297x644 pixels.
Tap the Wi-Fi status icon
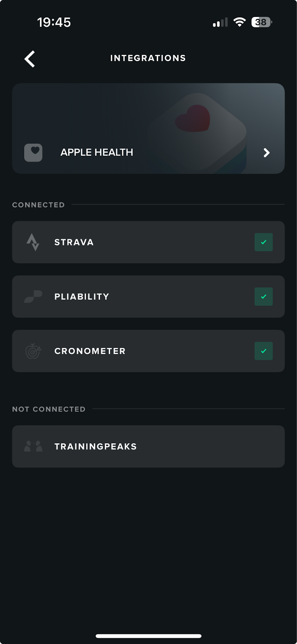(x=239, y=22)
